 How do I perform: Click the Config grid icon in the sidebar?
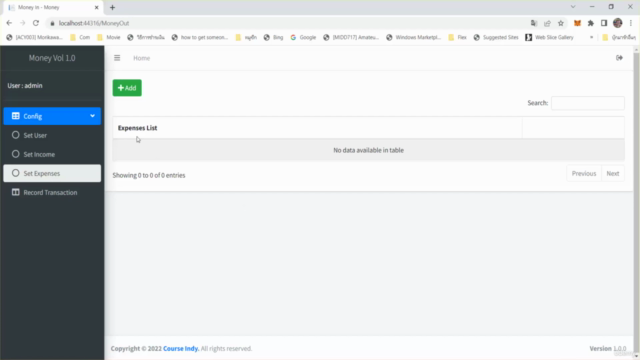coord(16,116)
